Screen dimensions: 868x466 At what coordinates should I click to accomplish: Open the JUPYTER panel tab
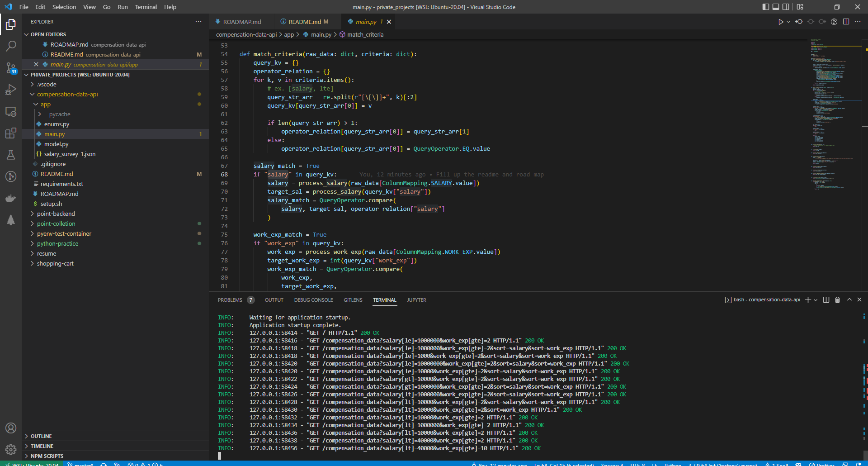click(x=416, y=300)
